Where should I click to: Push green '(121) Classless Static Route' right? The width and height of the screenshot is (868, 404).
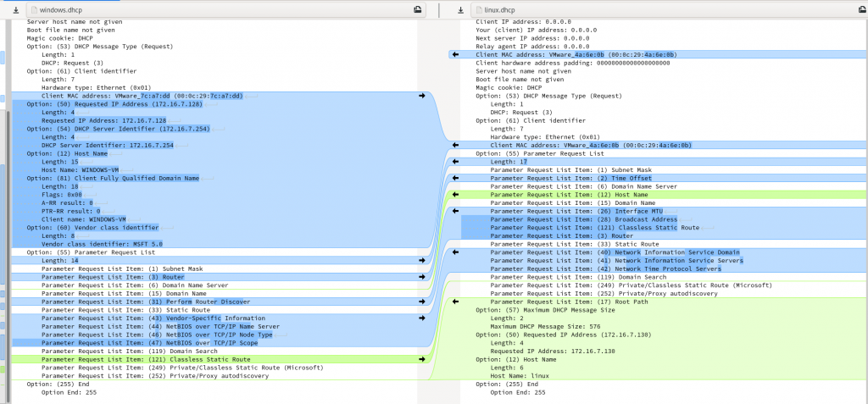tap(421, 359)
